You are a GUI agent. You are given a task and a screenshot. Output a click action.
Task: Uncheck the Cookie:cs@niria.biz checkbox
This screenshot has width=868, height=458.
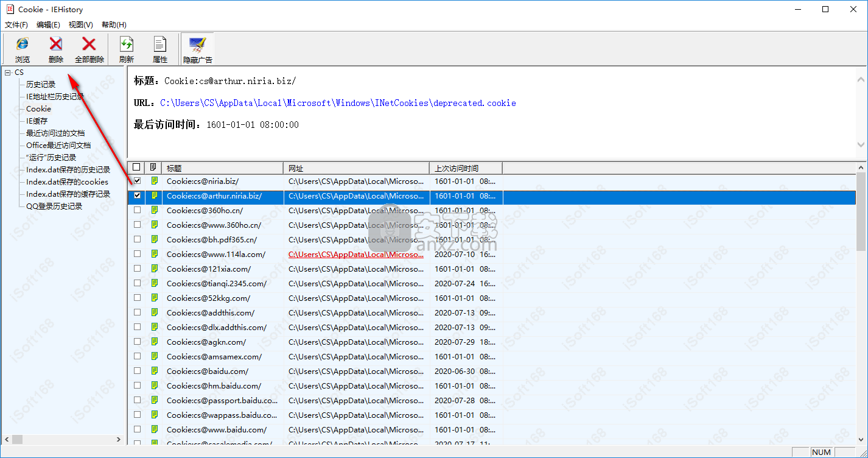(137, 181)
